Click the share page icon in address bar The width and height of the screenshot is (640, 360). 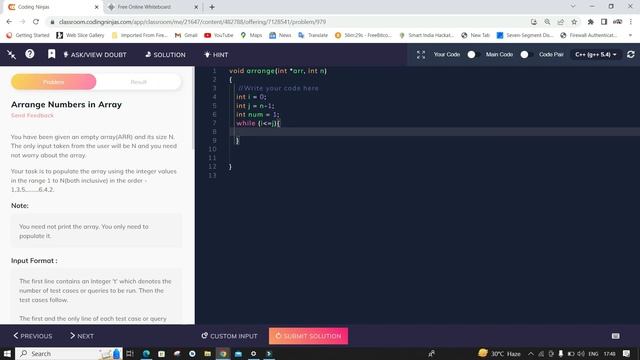pos(561,22)
